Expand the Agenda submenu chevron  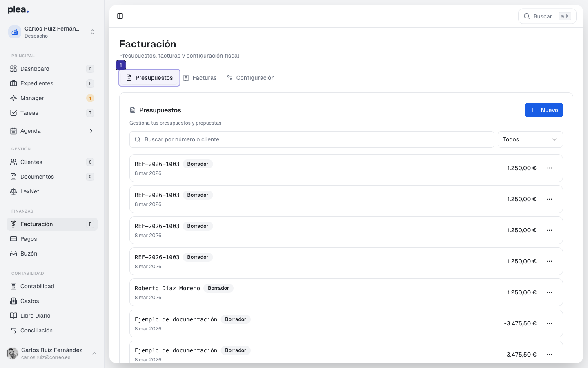click(91, 131)
